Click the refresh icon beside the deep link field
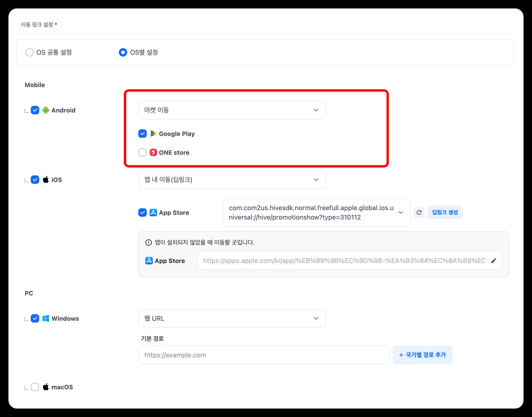Image resolution: width=532 pixels, height=417 pixels. tap(419, 212)
